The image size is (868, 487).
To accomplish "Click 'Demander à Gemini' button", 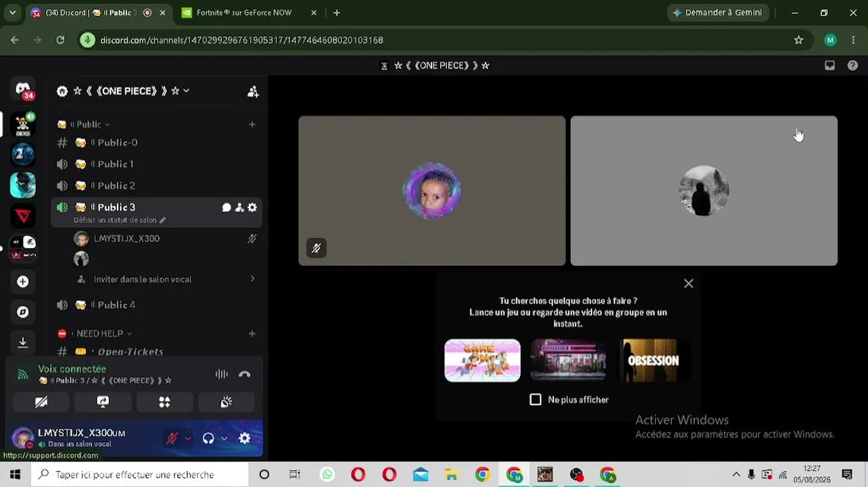I will [717, 13].
